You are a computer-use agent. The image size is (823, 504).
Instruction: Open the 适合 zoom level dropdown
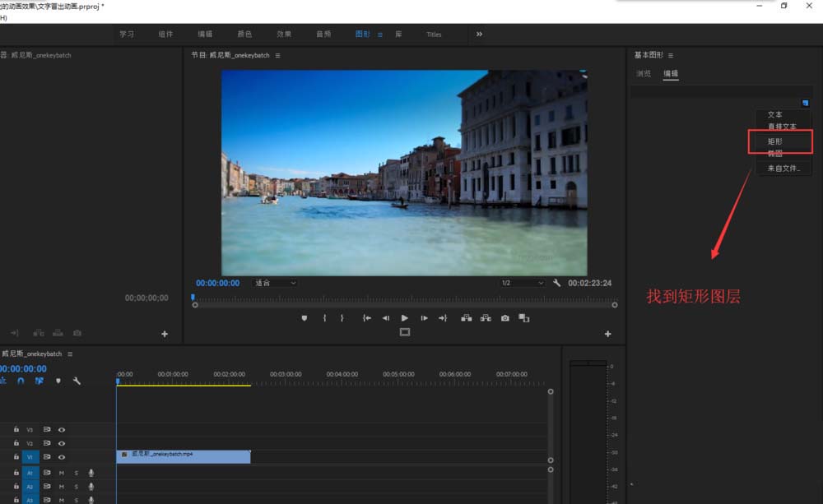coord(275,283)
